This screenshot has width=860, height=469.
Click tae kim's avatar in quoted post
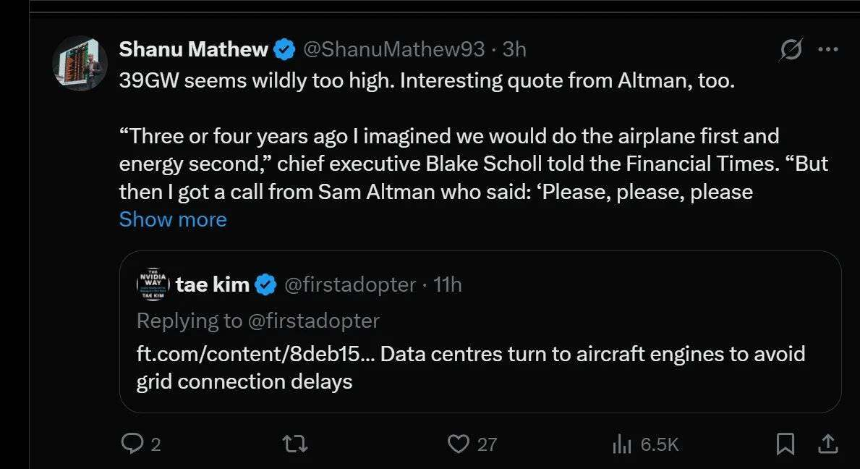(153, 285)
